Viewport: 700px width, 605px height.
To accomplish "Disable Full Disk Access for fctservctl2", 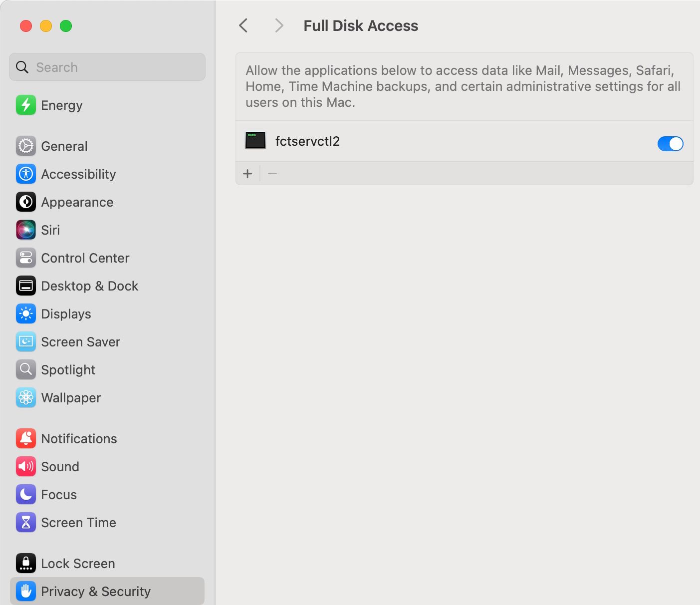I will [x=670, y=144].
